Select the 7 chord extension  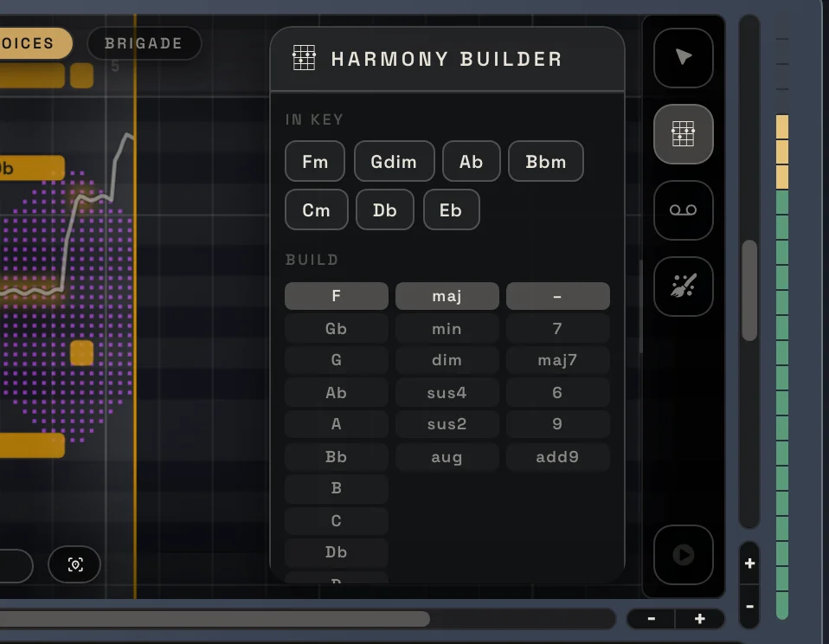coord(558,329)
